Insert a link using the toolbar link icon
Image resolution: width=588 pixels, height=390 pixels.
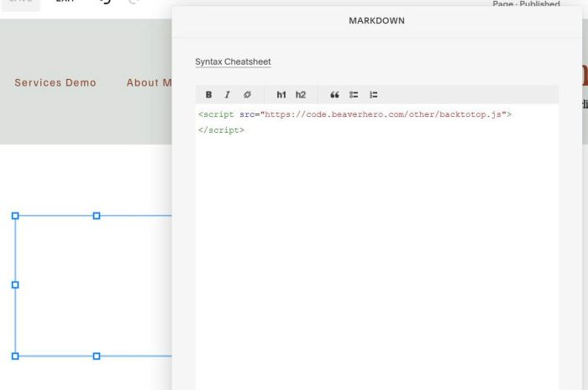[x=247, y=95]
